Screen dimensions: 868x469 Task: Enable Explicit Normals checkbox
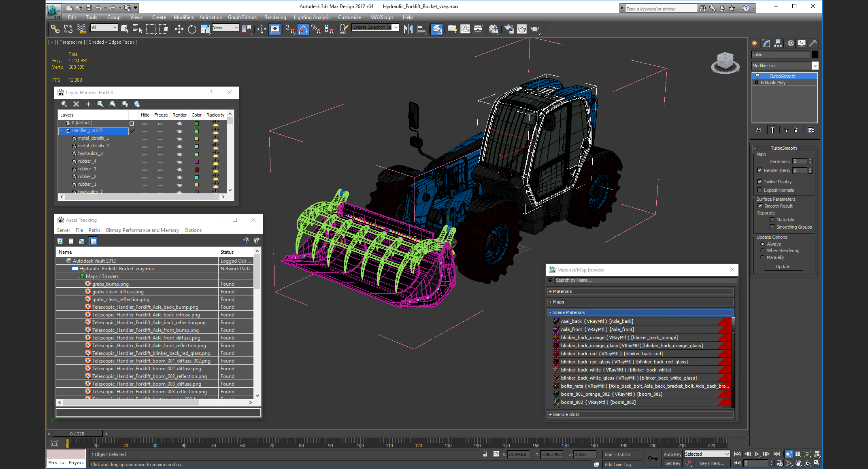759,190
